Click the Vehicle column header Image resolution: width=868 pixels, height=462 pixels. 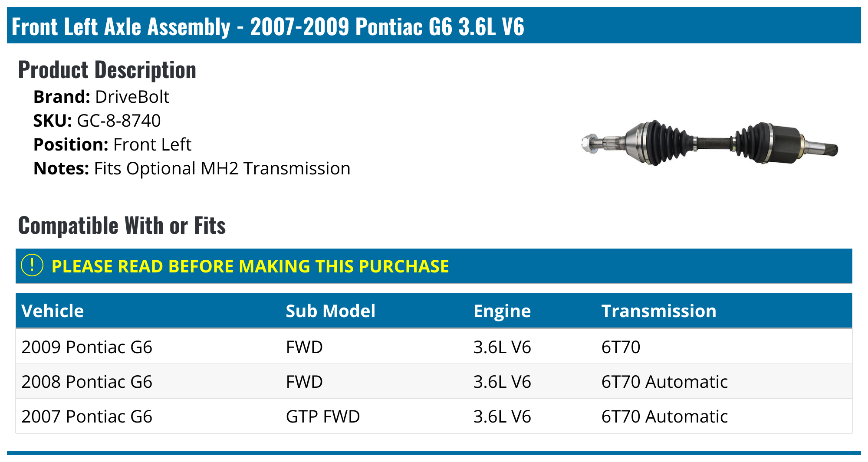tap(53, 311)
